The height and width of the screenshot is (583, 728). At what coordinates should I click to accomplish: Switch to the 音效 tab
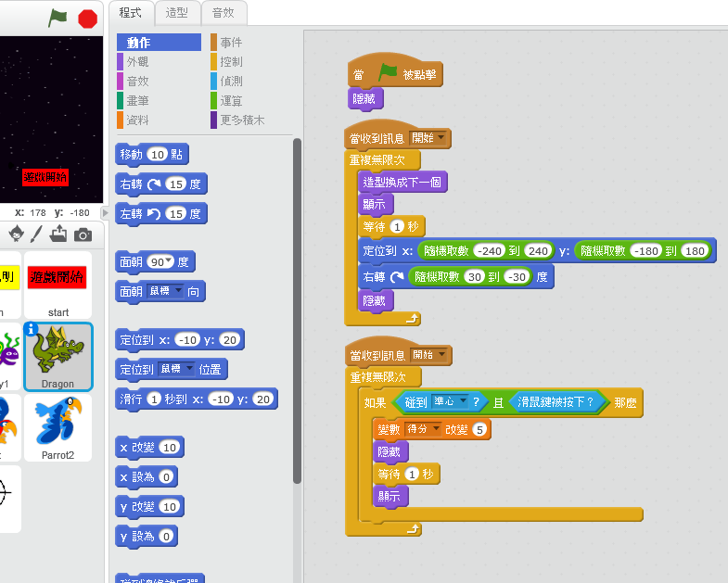(x=224, y=13)
